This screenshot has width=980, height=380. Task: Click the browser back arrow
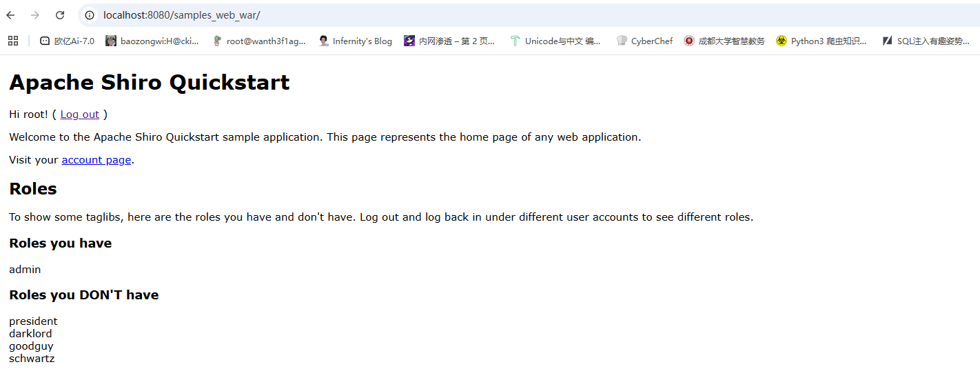[x=11, y=15]
